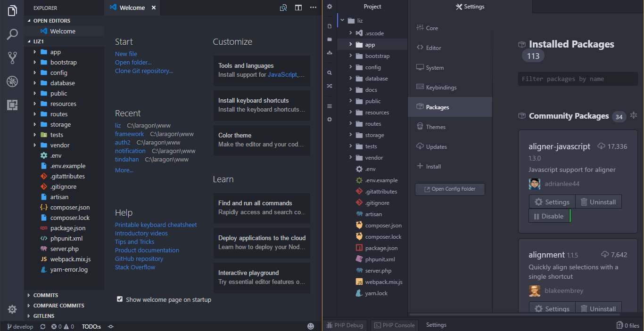Click the folder icon in Atom tool bar
The width and height of the screenshot is (644, 331).
pos(330,40)
